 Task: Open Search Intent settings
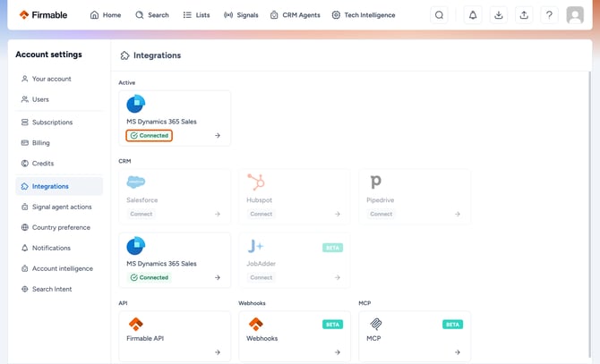(59, 289)
